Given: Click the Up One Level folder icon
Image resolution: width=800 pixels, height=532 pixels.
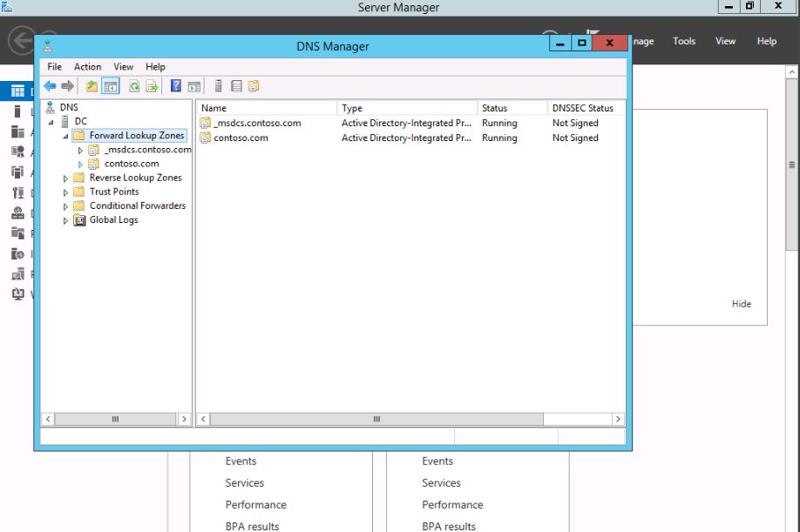Looking at the screenshot, I should point(92,86).
